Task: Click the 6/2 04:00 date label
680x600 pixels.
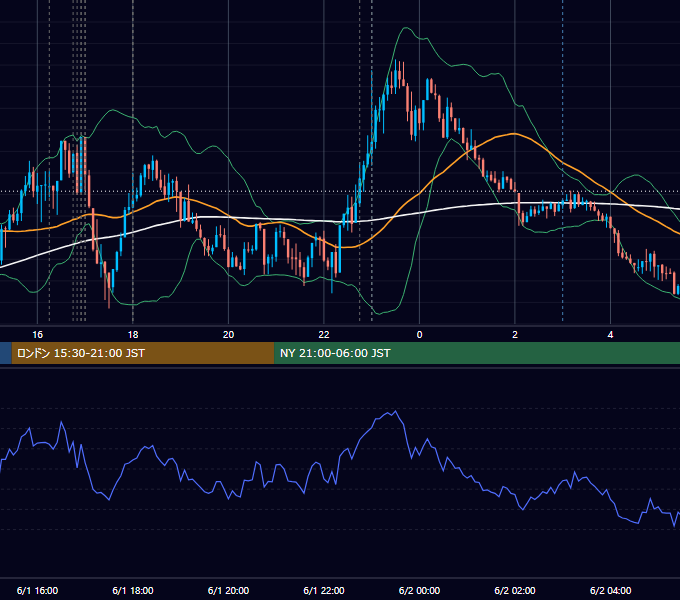Action: click(x=610, y=590)
